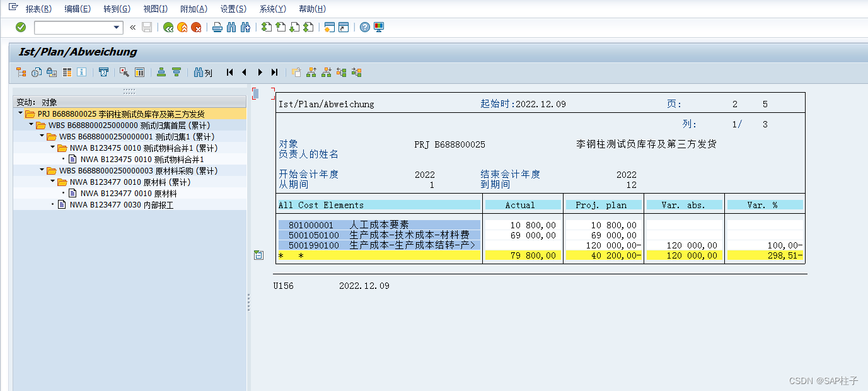Select NWA B123477 0010 原材料 document row

pyautogui.click(x=130, y=193)
